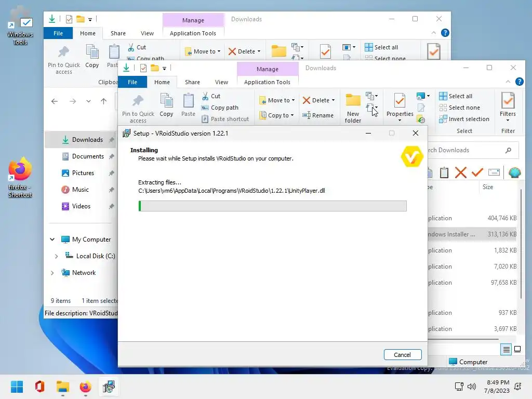Click Copy icon in front window ribbon

pyautogui.click(x=166, y=101)
